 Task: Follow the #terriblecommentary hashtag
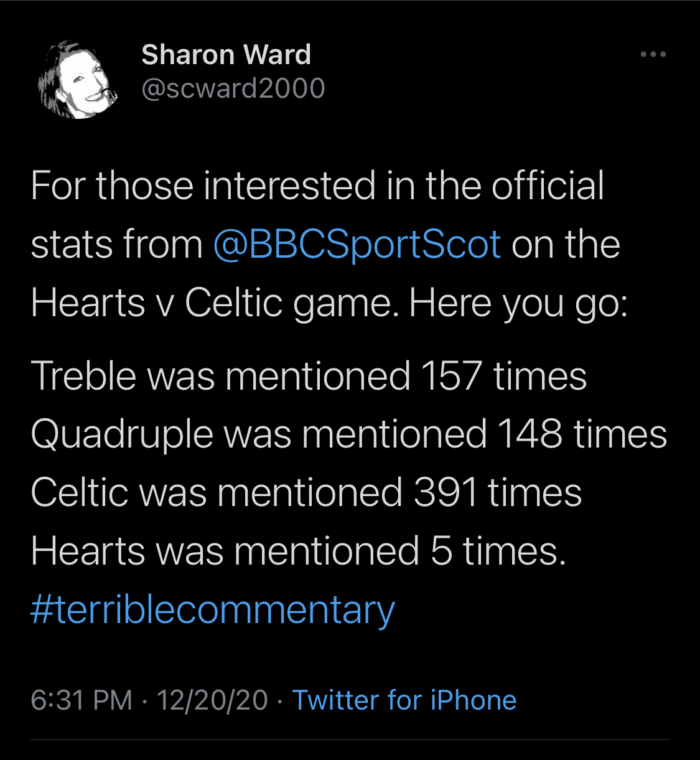pos(212,609)
